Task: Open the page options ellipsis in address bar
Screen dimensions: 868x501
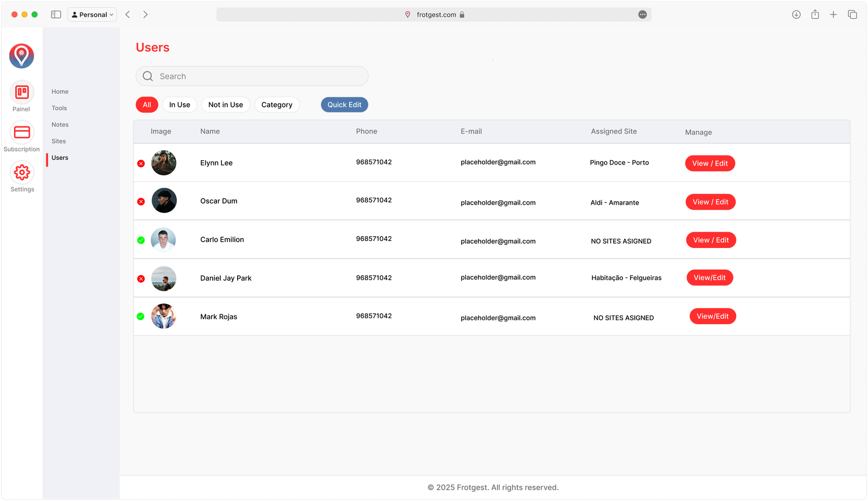Action: (642, 15)
